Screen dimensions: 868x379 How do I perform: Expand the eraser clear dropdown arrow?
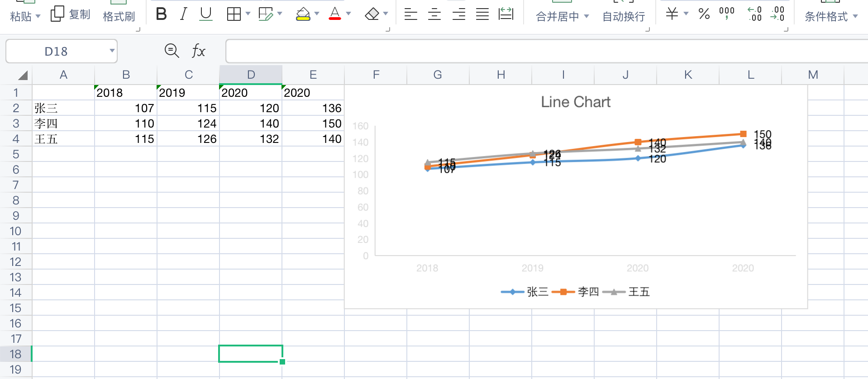pyautogui.click(x=386, y=14)
